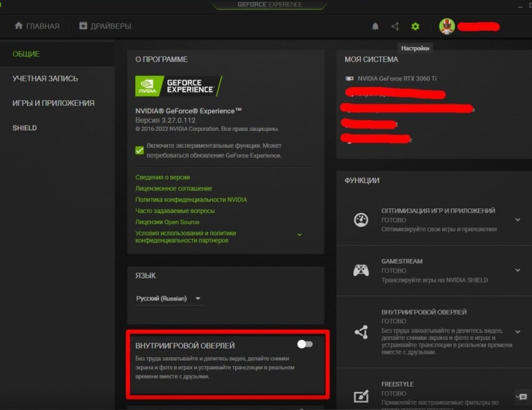Select УЧЕТНАЯ ЗАПИСЬ in the sidebar

tap(45, 79)
